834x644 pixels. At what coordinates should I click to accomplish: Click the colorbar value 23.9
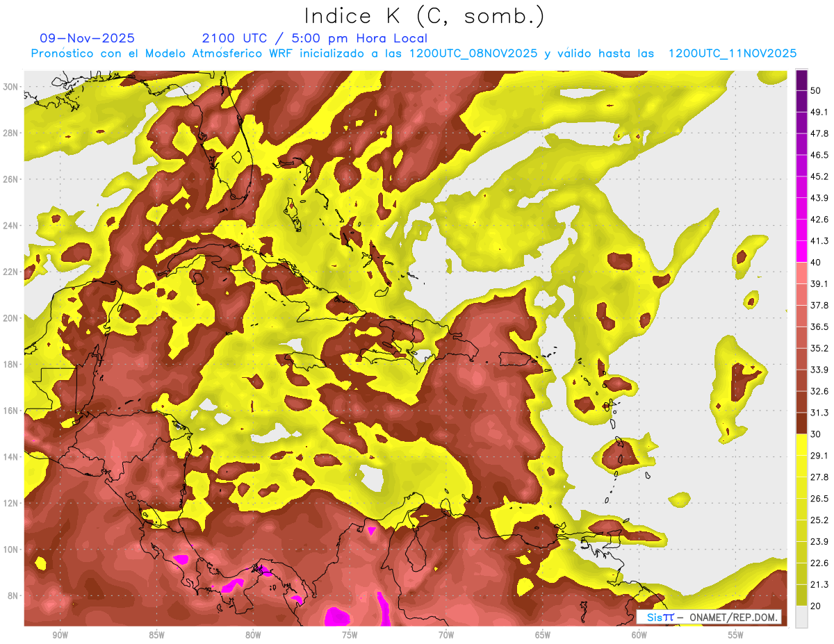(x=819, y=542)
